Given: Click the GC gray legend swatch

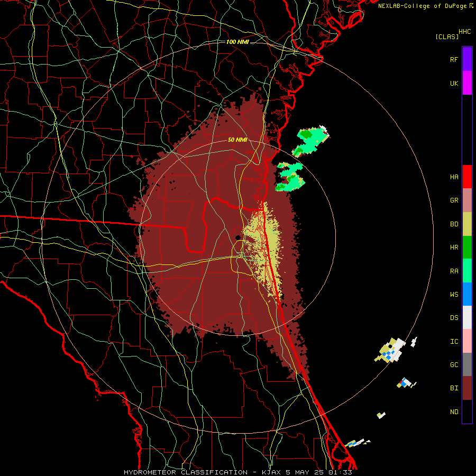Looking at the screenshot, I should (x=467, y=364).
